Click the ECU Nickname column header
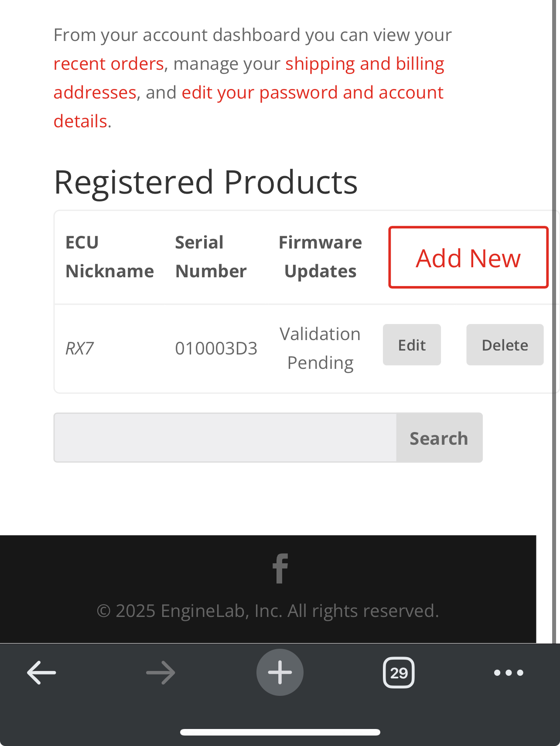Screen dimensions: 560x746 [x=109, y=257]
